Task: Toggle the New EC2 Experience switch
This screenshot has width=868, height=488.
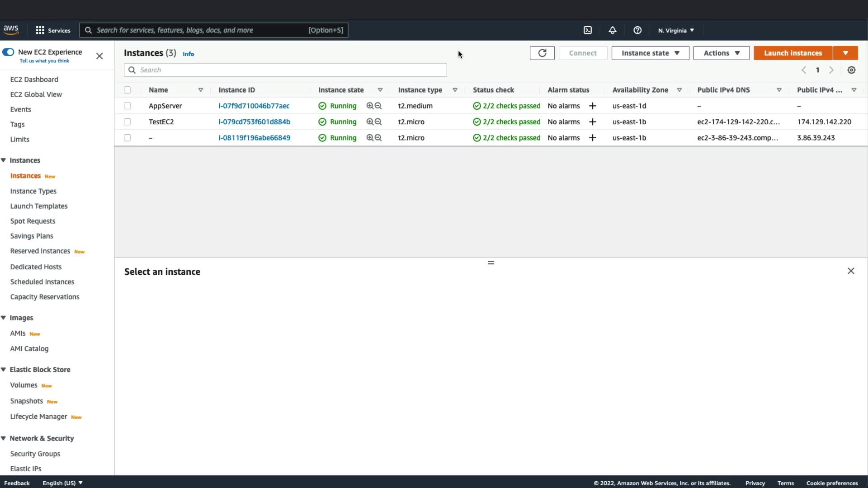Action: click(8, 52)
